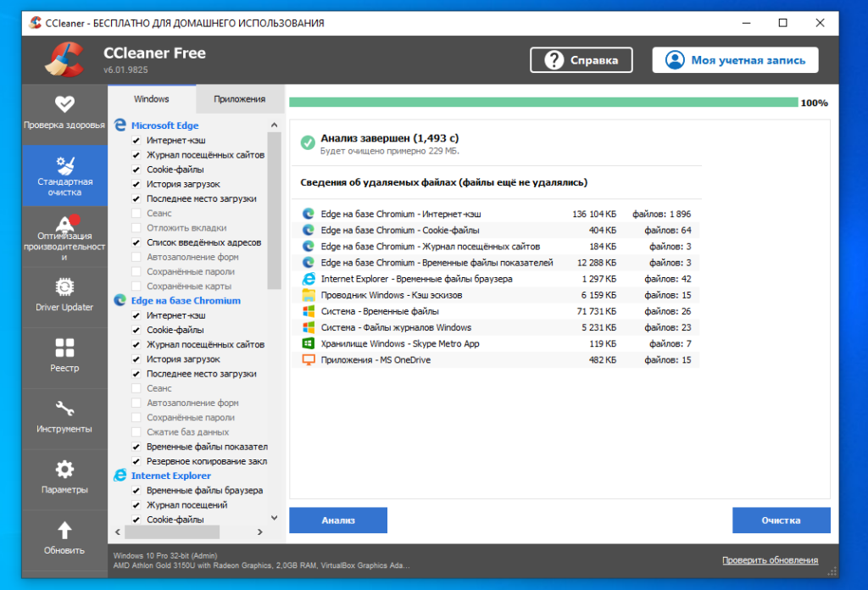Image resolution: width=868 pixels, height=590 pixels.
Task: Click the Windows icon for Система - Временные файлы
Action: tap(309, 311)
